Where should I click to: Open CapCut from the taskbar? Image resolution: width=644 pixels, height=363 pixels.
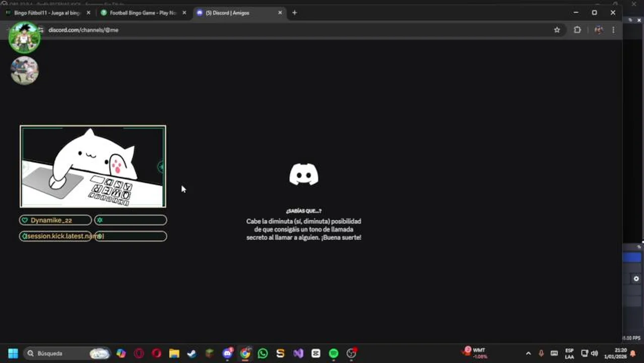click(x=316, y=353)
